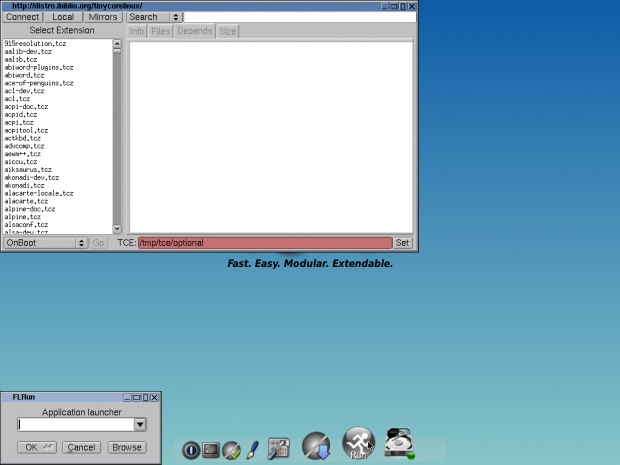The width and height of the screenshot is (620, 465).
Task: Open the Mount Tool hard drive icon
Action: 399,443
